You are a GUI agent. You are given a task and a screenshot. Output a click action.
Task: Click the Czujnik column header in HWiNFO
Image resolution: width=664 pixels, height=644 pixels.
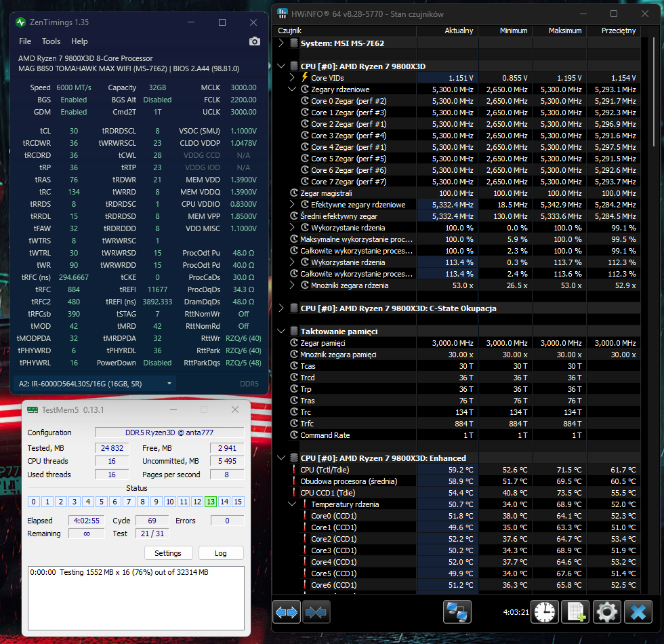point(345,31)
